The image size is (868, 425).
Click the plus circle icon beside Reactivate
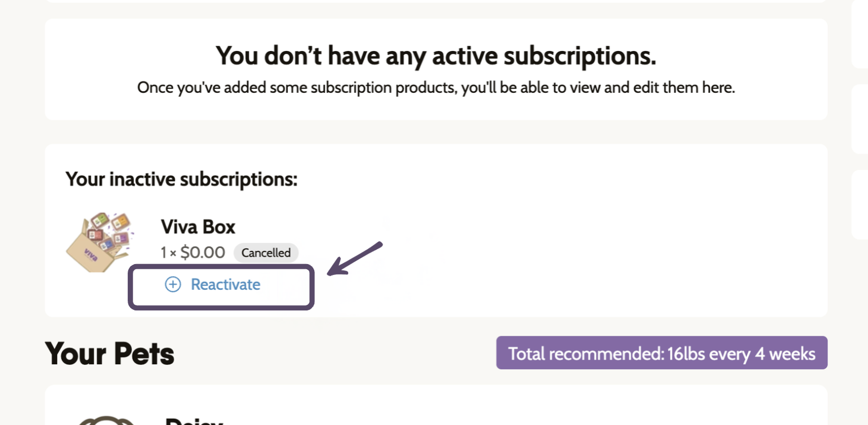point(172,285)
